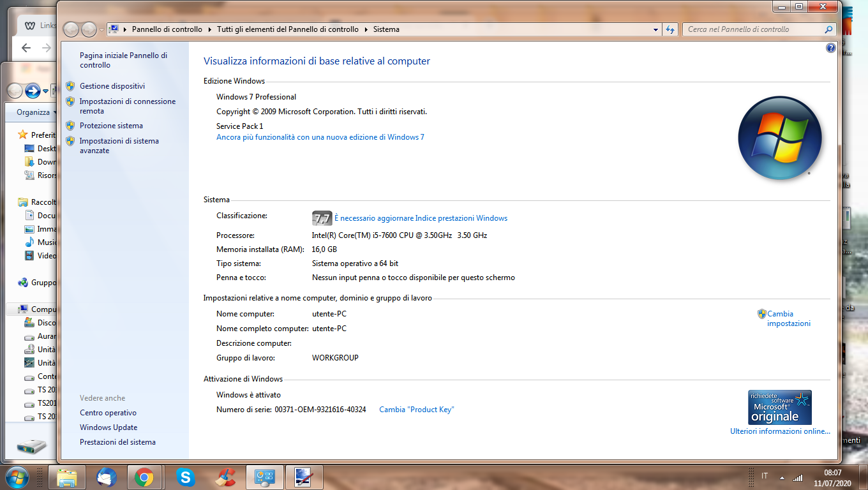
Task: Open Impostazioni di connessione remota
Action: click(128, 106)
